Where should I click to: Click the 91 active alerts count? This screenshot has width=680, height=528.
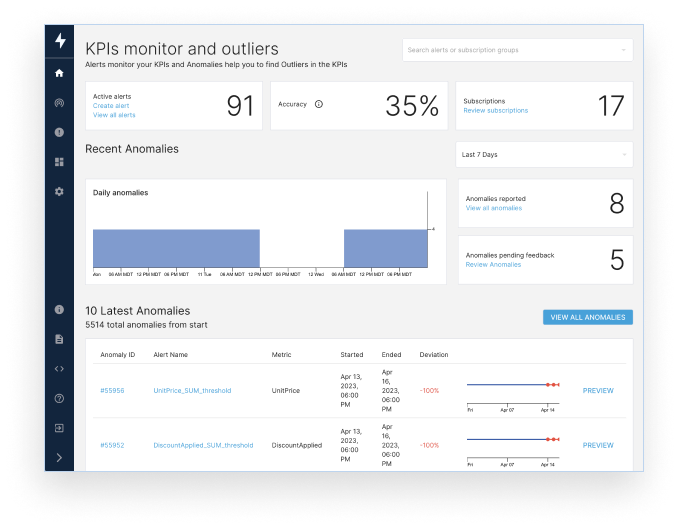pyautogui.click(x=240, y=106)
